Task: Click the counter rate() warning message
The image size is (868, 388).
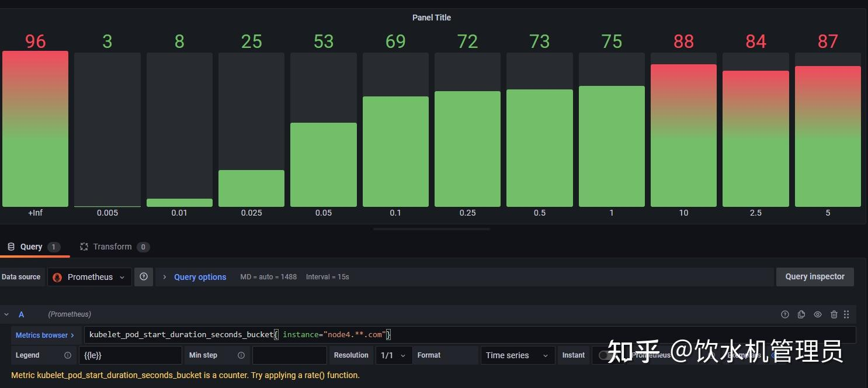Action: (x=185, y=375)
